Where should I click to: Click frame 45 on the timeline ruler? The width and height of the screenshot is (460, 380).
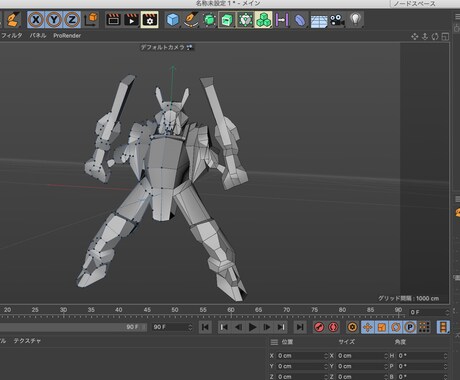pos(147,310)
